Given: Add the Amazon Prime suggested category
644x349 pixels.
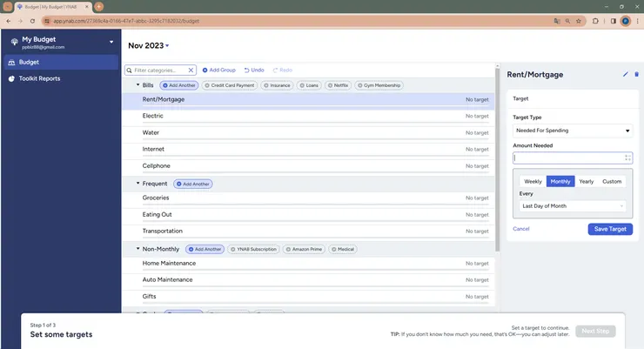Looking at the screenshot, I should pos(304,249).
